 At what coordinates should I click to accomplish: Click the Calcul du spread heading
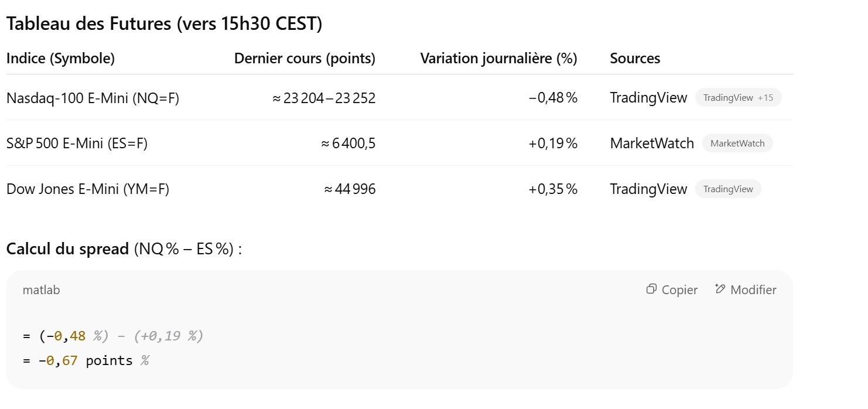coord(67,249)
